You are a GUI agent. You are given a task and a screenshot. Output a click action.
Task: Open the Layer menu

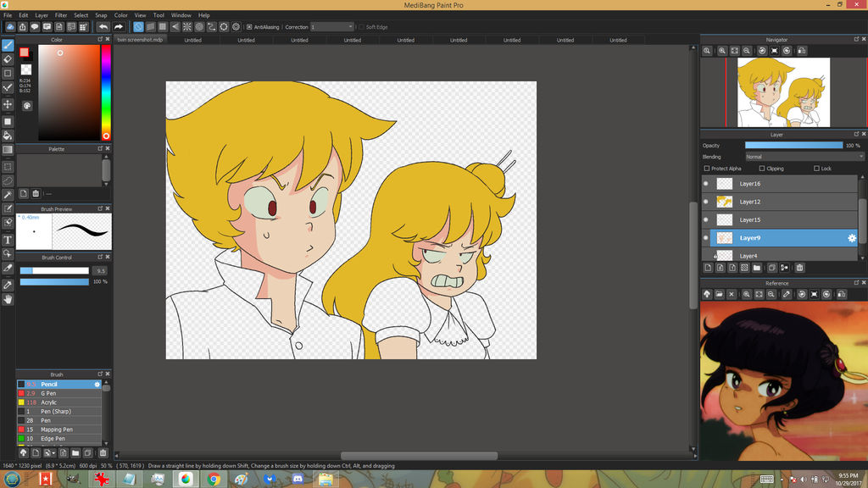(x=42, y=15)
